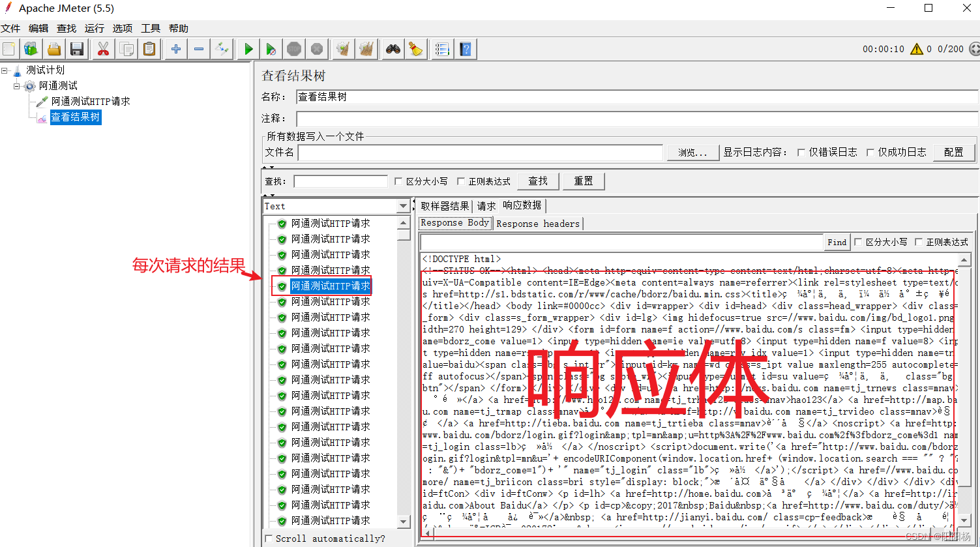980x547 pixels.
Task: Open the 帮助 menu
Action: 179,29
